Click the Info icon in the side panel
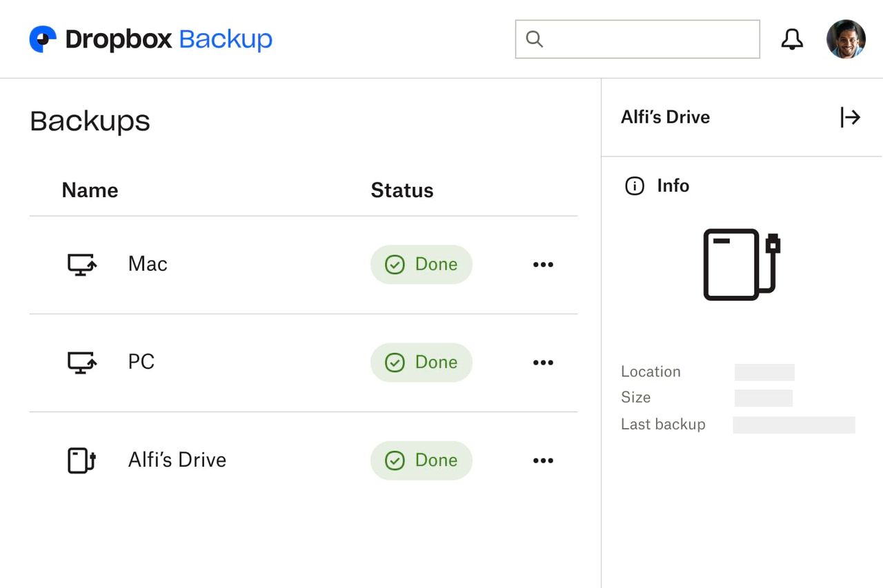Screen dimensions: 883x588 [634, 185]
